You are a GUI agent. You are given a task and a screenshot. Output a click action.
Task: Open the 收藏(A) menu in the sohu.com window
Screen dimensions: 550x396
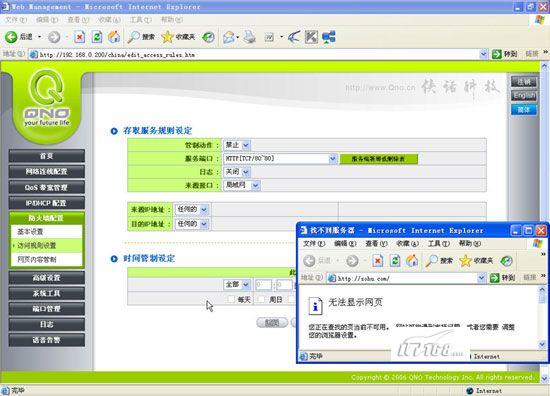[x=408, y=243]
